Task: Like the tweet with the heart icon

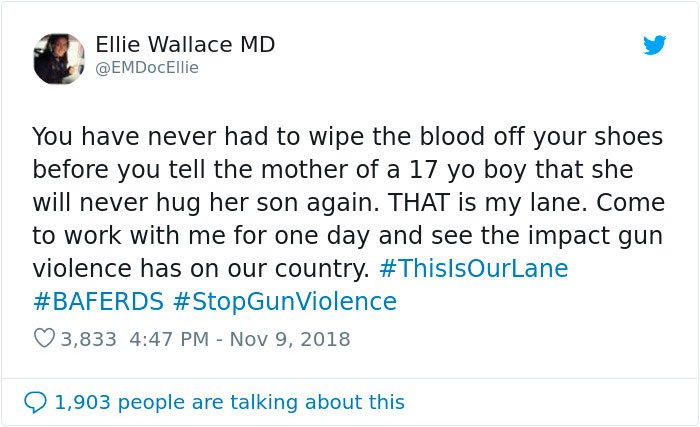Action: [x=44, y=339]
